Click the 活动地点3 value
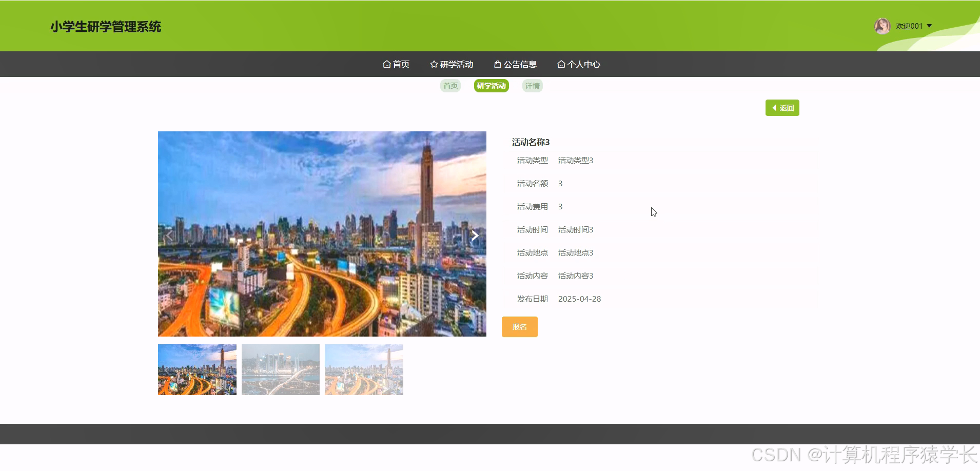The image size is (980, 471). click(576, 253)
